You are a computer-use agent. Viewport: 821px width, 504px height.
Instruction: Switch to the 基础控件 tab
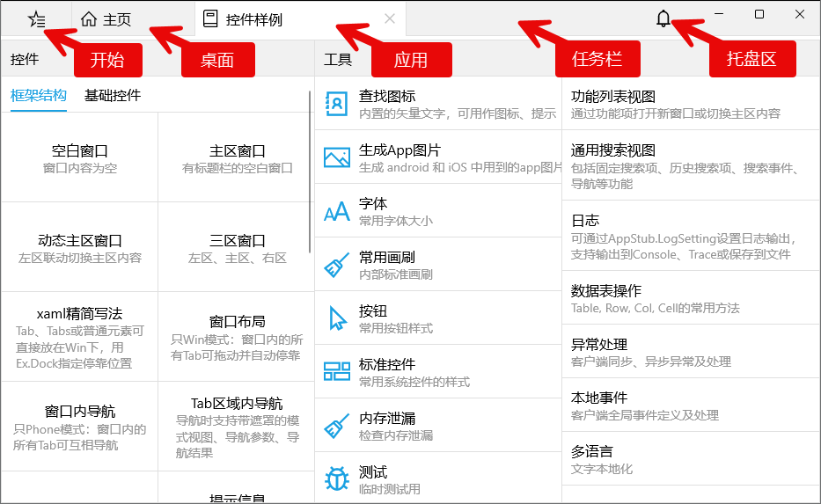[112, 96]
